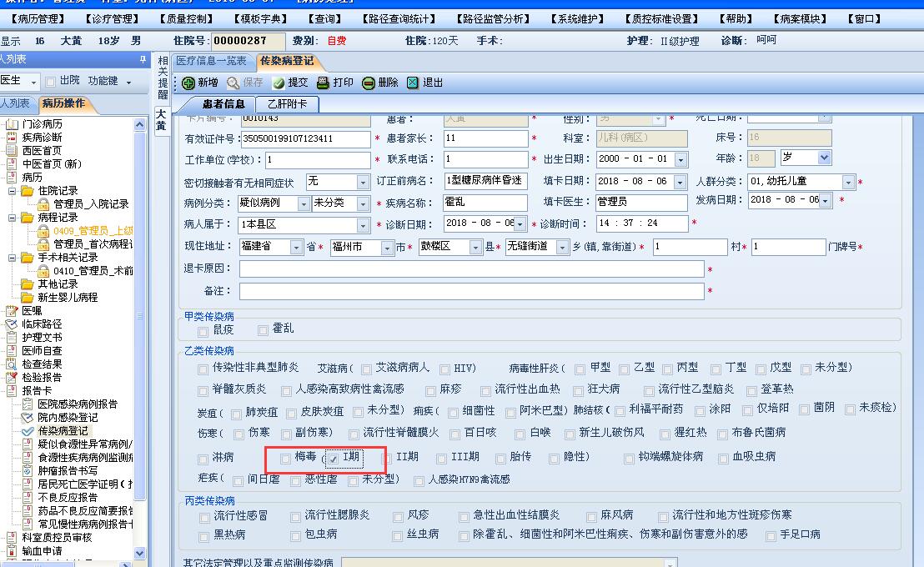Screen dimensions: 924x567
Task: Click the 打印 printer icon
Action: (323, 83)
